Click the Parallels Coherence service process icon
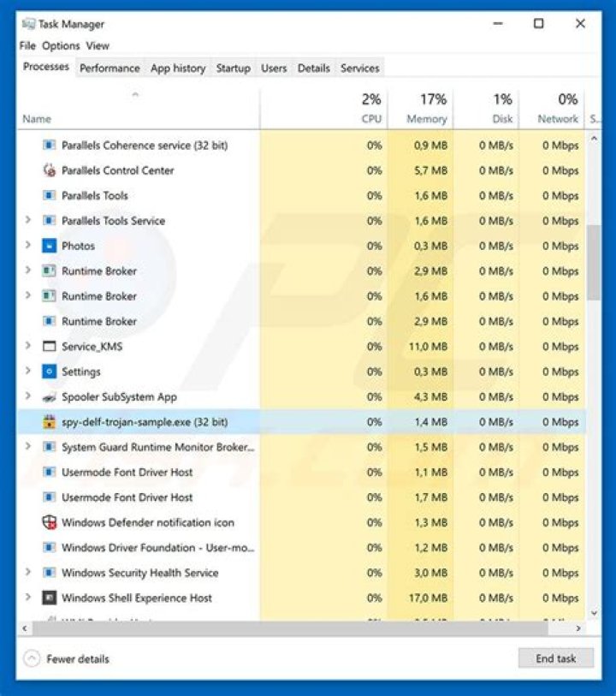 50,145
